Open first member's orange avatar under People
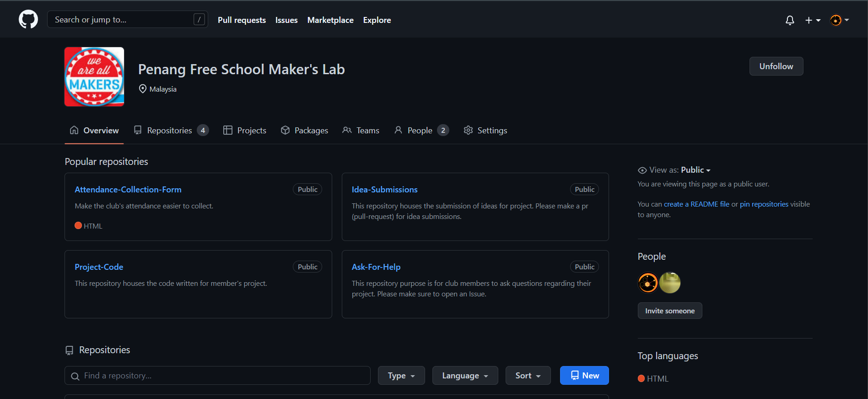The image size is (868, 399). pos(648,283)
